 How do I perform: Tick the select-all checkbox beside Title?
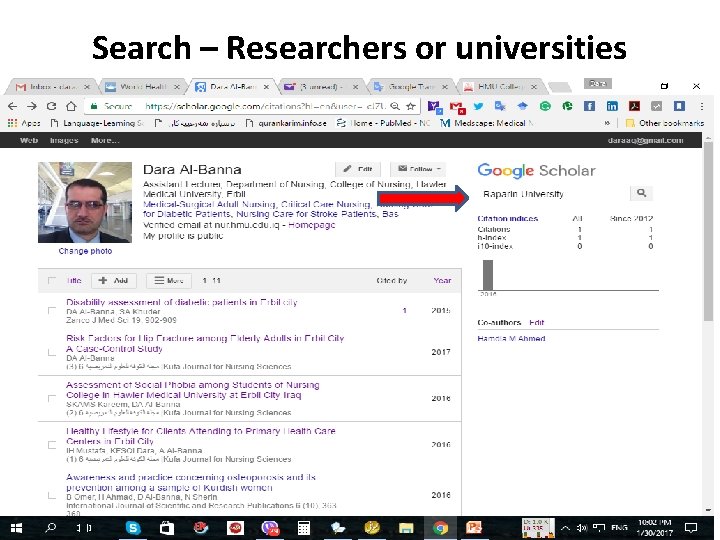pos(51,281)
